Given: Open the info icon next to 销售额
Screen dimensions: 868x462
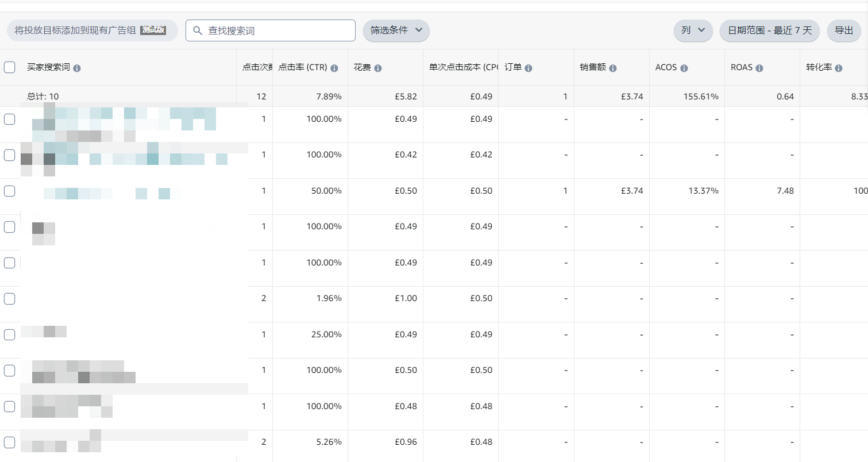Looking at the screenshot, I should pyautogui.click(x=612, y=67).
